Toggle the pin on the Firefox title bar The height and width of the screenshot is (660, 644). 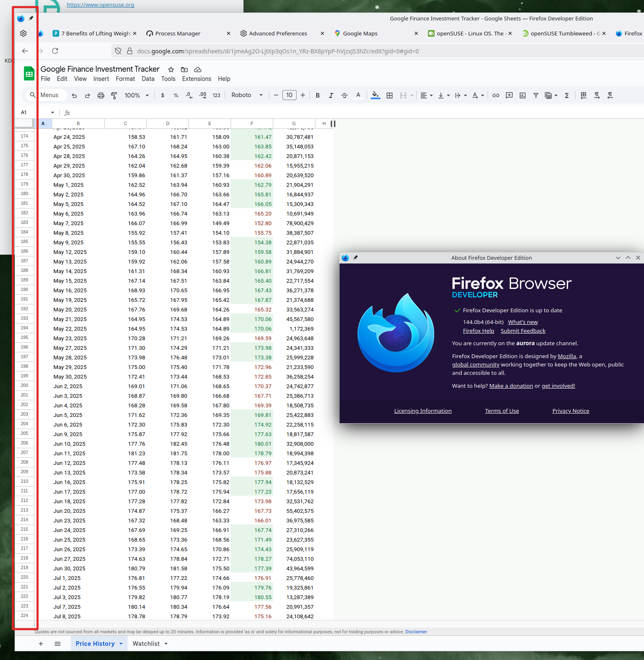(31, 18)
